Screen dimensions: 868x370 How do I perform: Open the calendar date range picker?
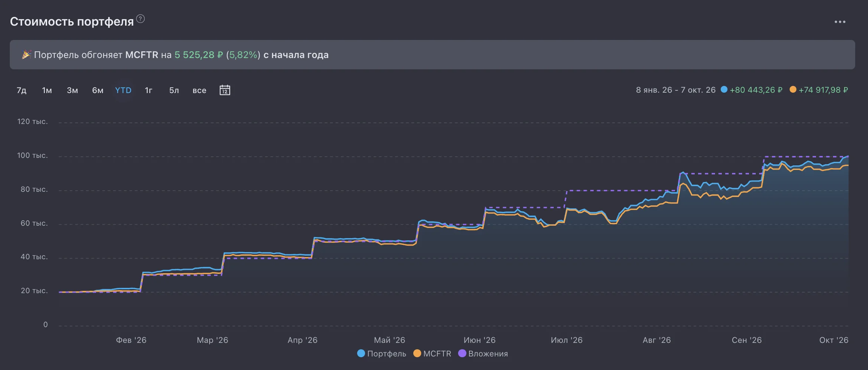[225, 90]
